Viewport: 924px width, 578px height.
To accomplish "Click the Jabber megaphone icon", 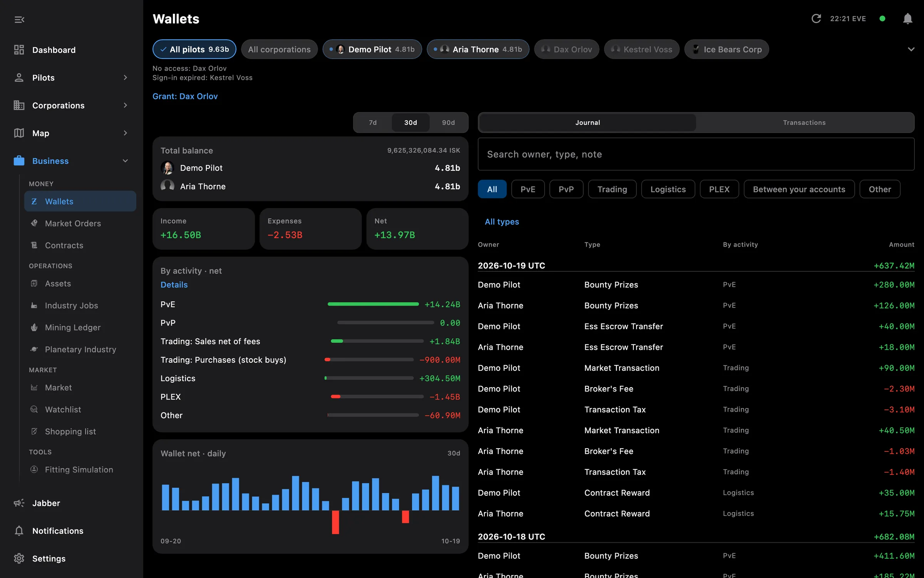I will tap(19, 503).
